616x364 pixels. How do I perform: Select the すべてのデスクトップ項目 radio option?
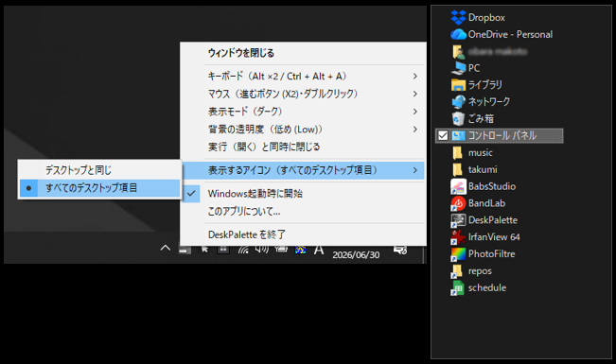pos(99,188)
